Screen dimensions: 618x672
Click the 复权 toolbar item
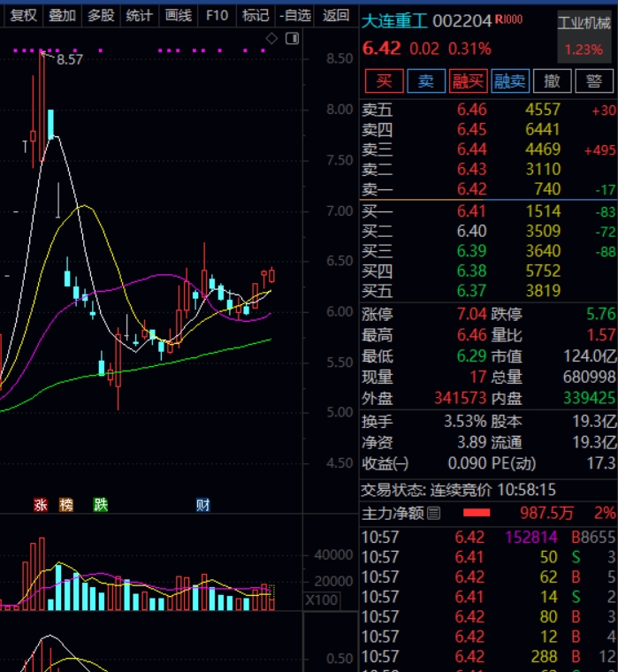point(23,16)
